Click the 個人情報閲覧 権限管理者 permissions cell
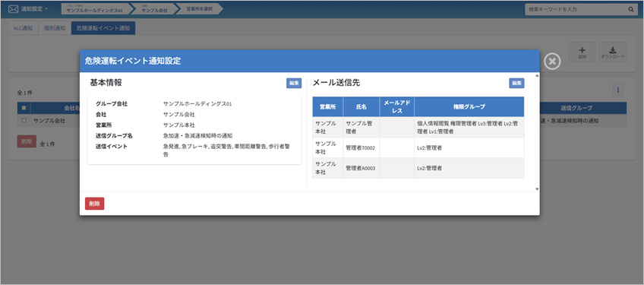This screenshot has height=285, width=644. pos(469,128)
